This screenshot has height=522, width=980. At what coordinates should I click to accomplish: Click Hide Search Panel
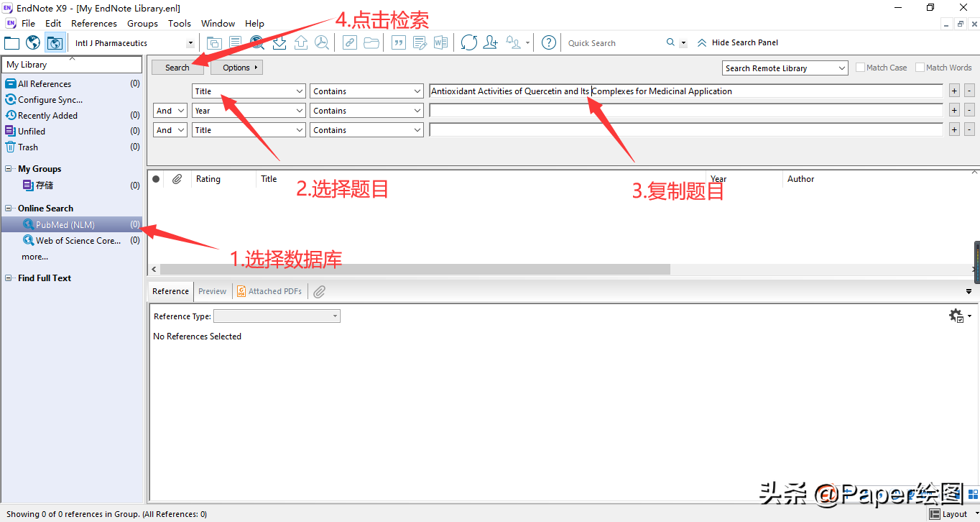(x=738, y=42)
